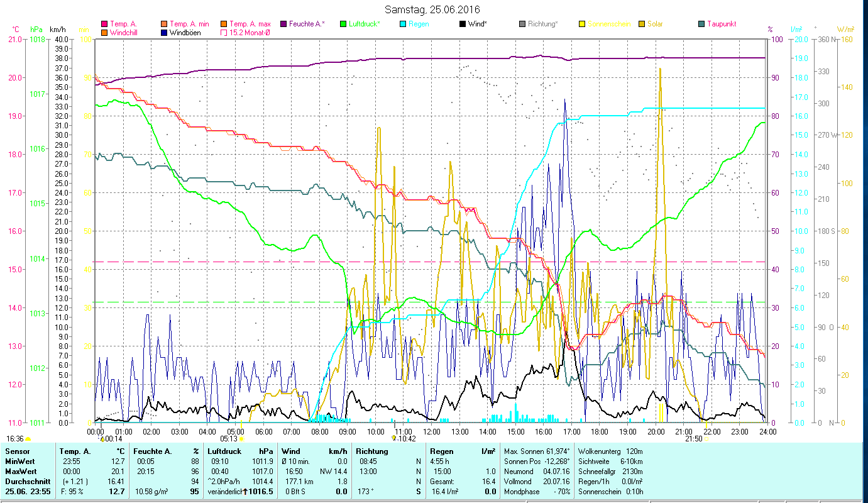Click the Solar legend color square

click(642, 24)
